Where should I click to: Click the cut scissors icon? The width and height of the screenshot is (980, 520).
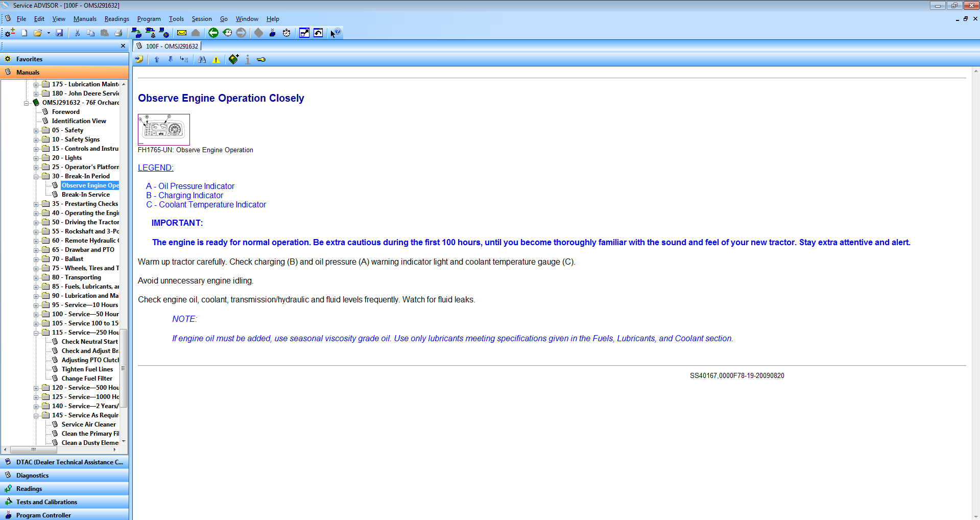[x=77, y=33]
